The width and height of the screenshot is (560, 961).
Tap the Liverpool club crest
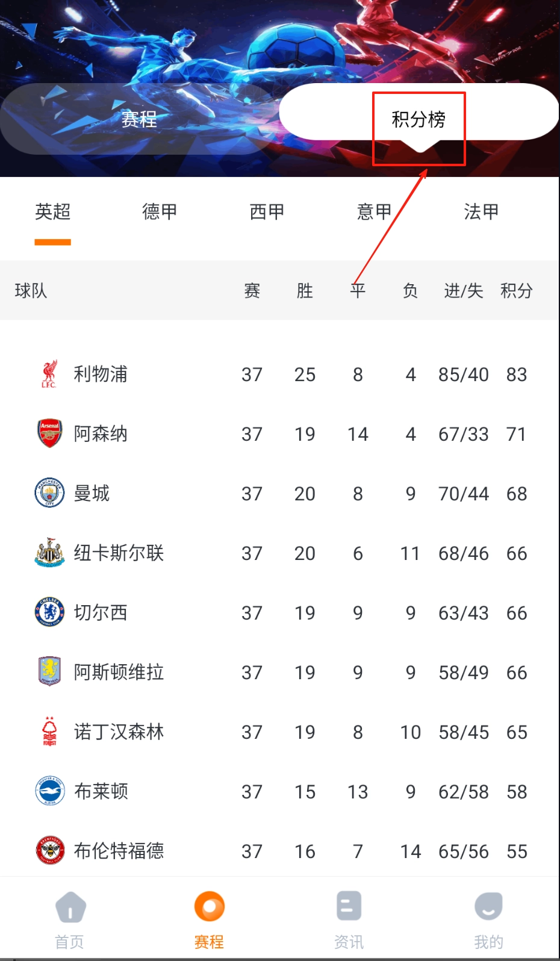49,374
